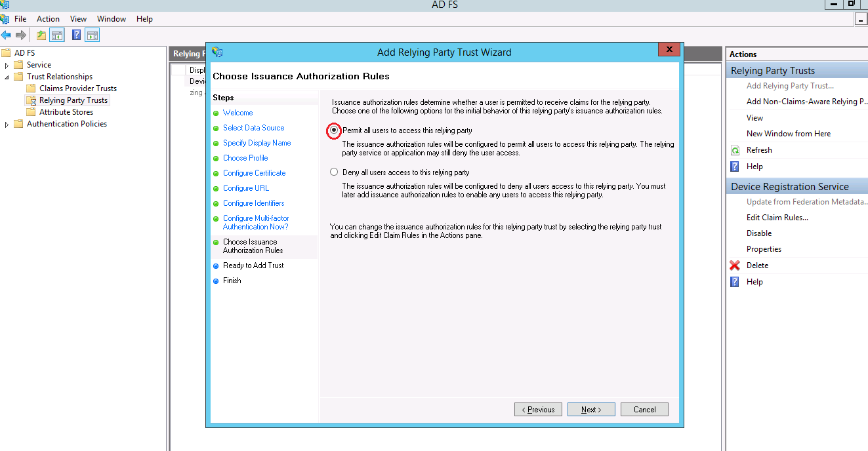Click the Service folder icon in tree
Viewport: 868px width, 451px height.
[18, 65]
